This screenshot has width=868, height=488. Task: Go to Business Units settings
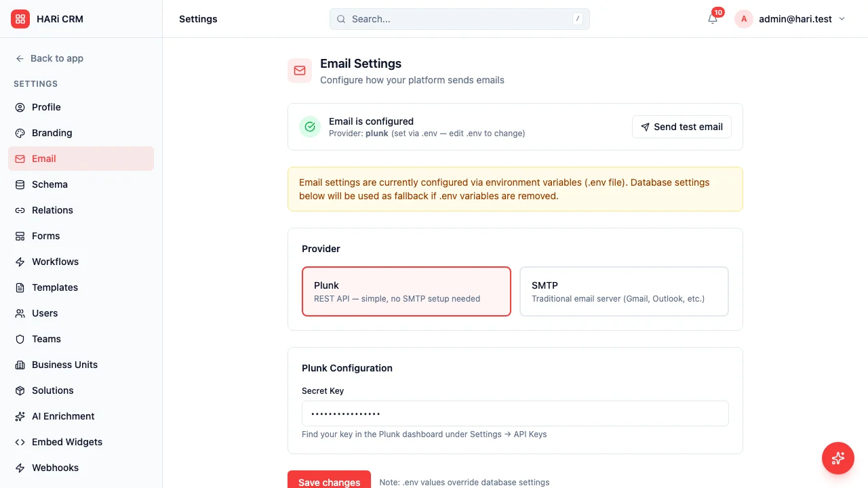[64, 365]
